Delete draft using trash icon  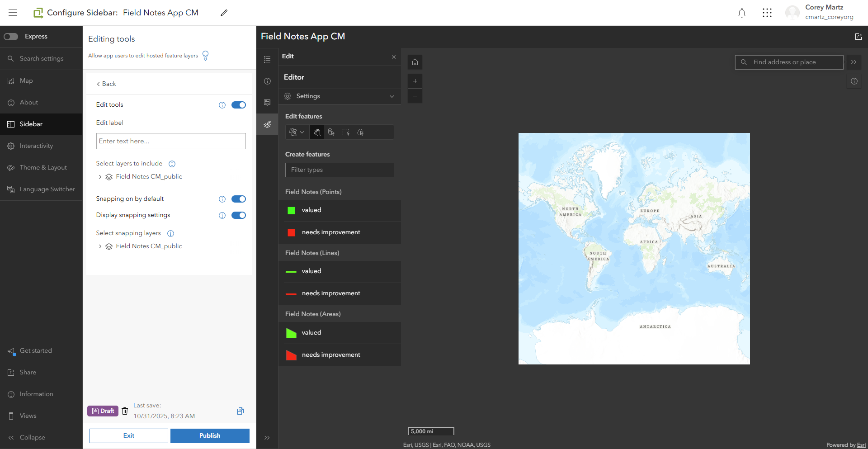coord(125,411)
